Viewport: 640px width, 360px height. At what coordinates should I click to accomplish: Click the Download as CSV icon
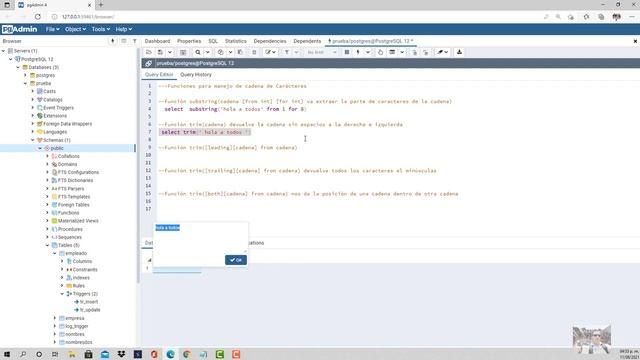pos(459,52)
